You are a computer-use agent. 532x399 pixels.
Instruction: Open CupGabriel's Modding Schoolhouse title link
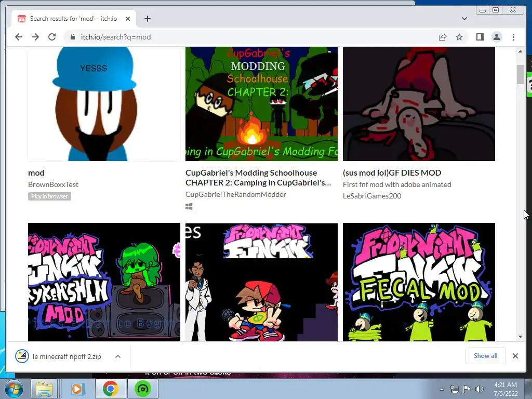click(x=258, y=178)
